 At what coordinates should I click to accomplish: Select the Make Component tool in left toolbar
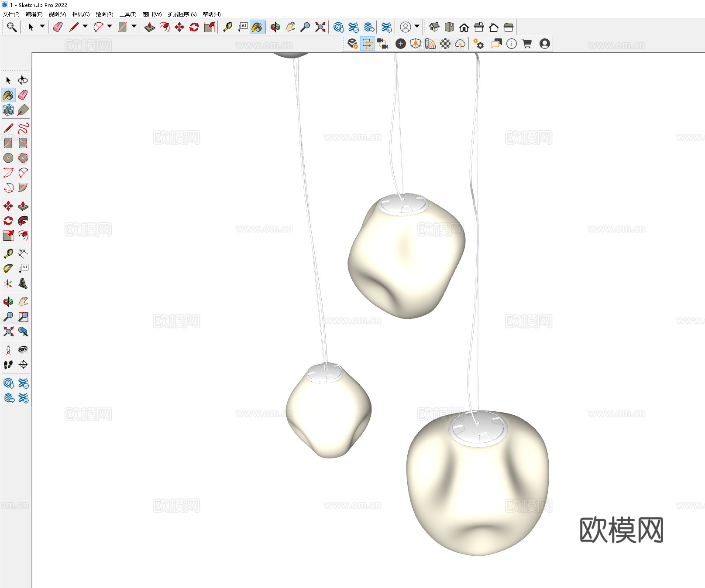8,110
